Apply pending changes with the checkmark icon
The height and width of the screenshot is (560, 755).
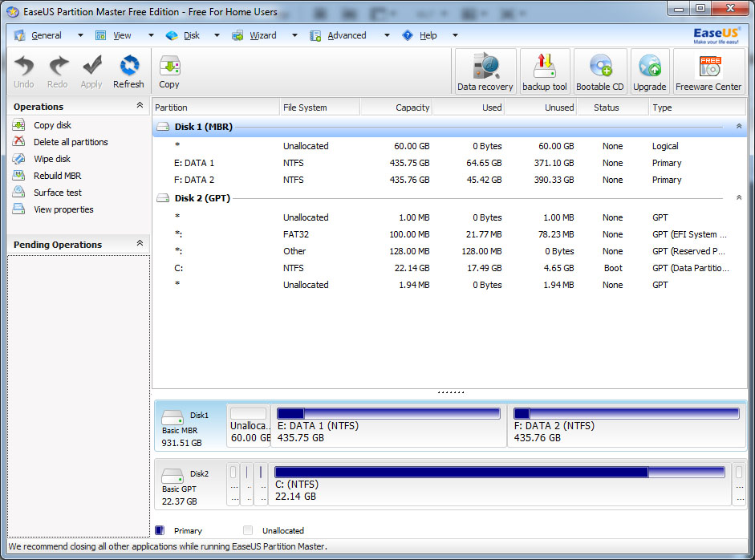click(91, 65)
